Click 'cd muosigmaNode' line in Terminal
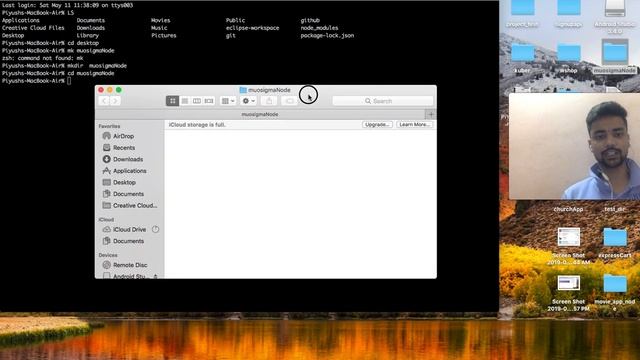Viewport: 640px width, 360px height. (x=58, y=73)
